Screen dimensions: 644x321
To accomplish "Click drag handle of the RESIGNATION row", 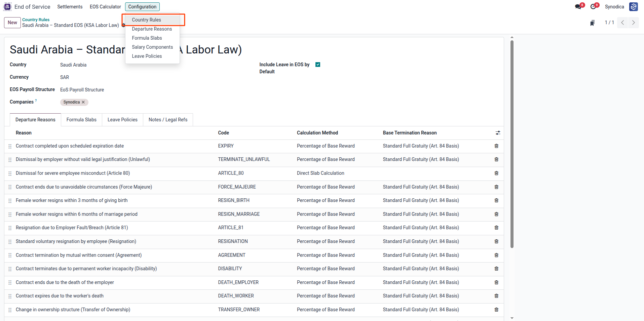I will coord(10,242).
